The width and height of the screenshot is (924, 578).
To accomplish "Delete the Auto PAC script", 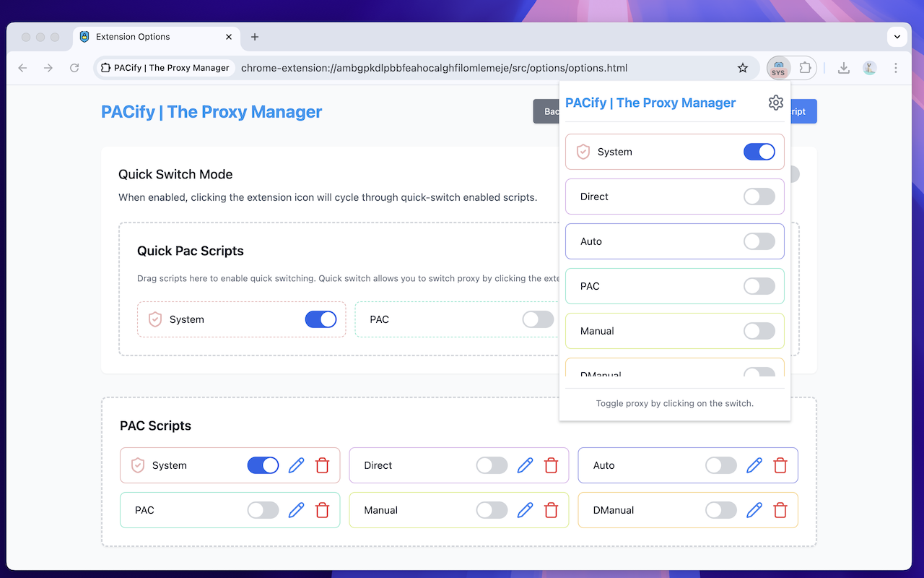I will click(x=780, y=465).
